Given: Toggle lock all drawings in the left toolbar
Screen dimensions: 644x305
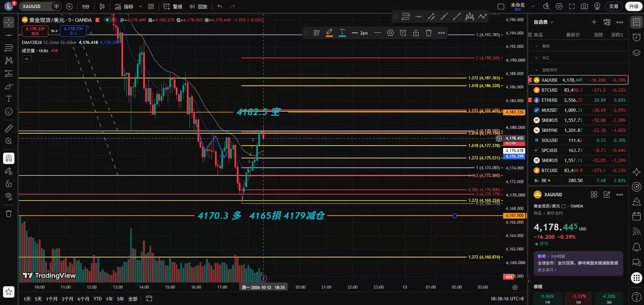Looking at the screenshot, I should [9, 183].
